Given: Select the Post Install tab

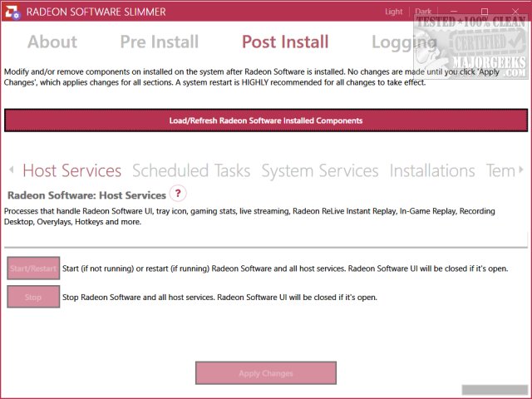Looking at the screenshot, I should pyautogui.click(x=285, y=42).
